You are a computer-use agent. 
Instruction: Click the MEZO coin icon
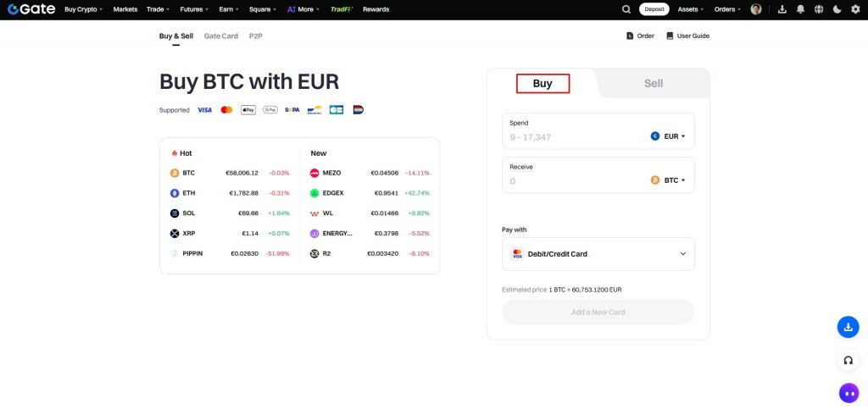pos(314,173)
